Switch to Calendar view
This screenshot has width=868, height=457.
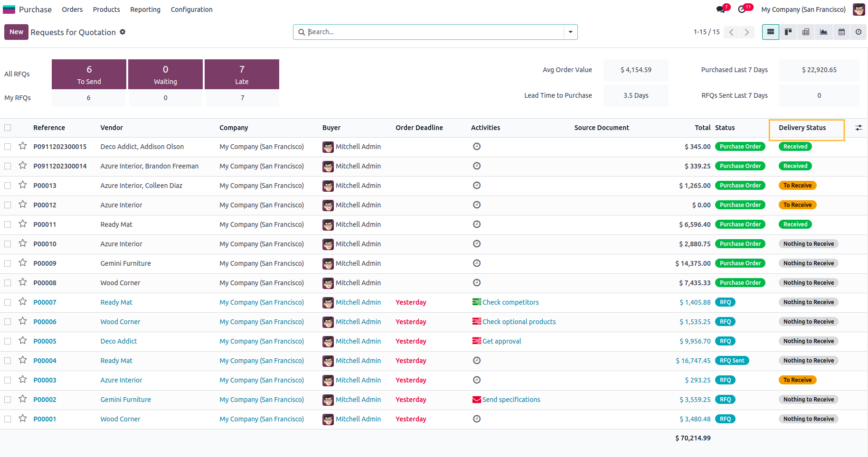841,32
